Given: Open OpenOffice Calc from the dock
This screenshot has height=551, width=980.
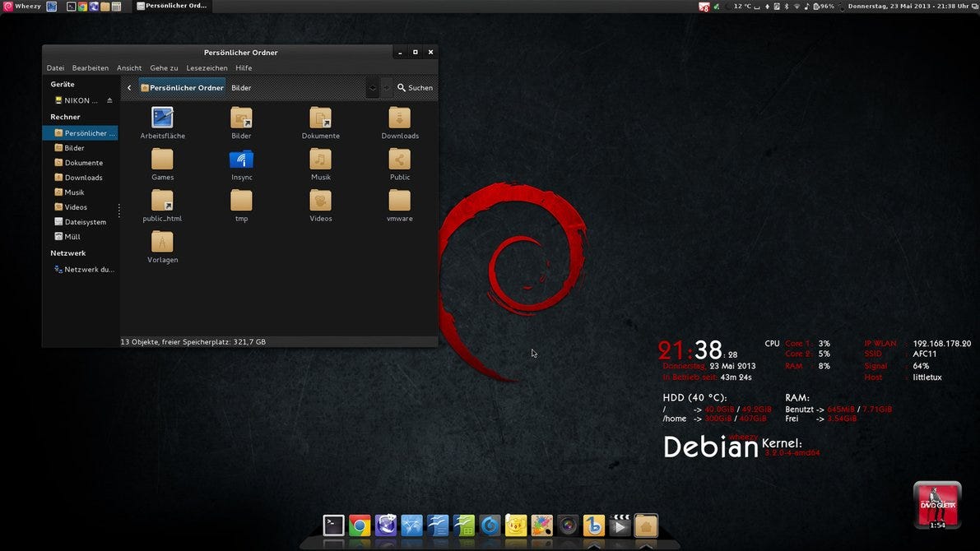Looking at the screenshot, I should [x=463, y=525].
